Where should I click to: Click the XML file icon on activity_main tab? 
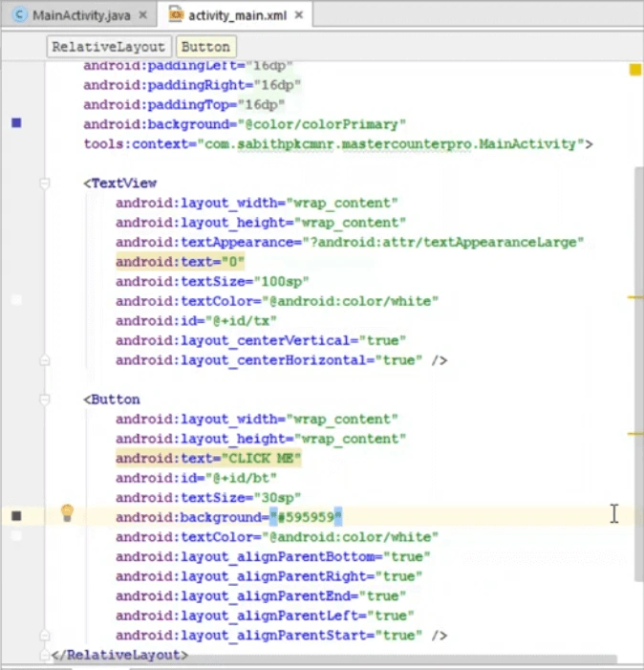(176, 14)
